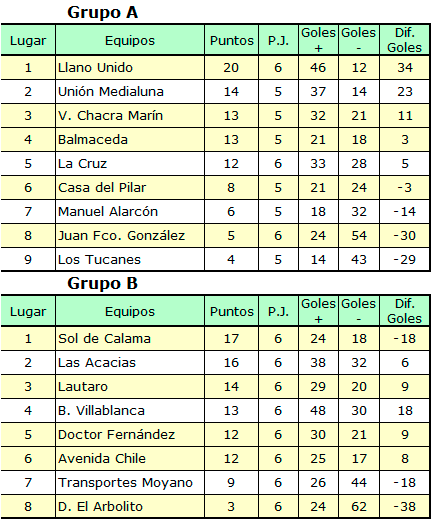Image resolution: width=431 pixels, height=519 pixels.
Task: Click Juan Fco. González team name
Action: pos(121,236)
